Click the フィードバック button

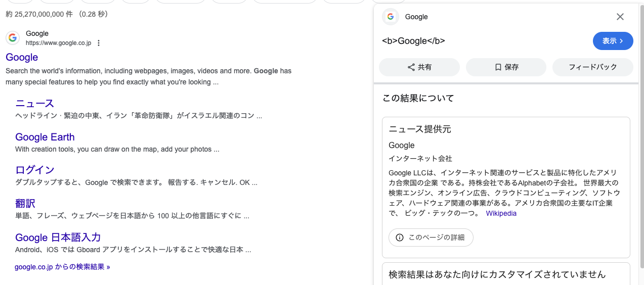[592, 67]
